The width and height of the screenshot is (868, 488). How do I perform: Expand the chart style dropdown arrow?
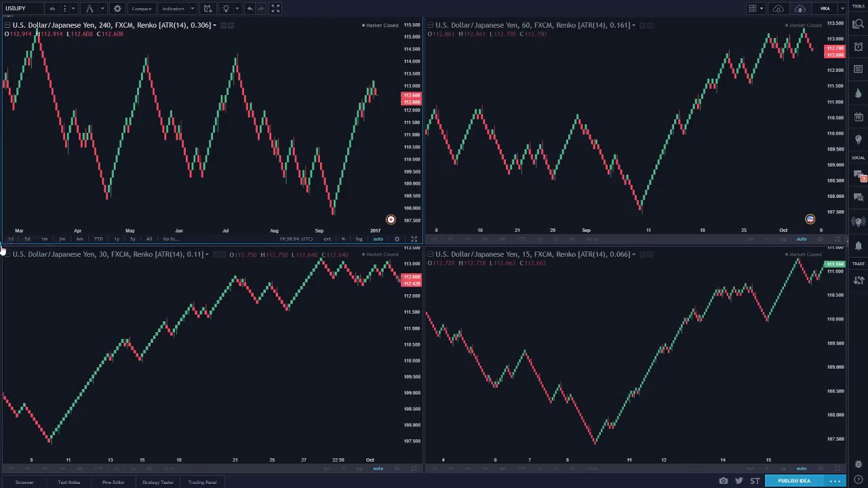[101, 9]
